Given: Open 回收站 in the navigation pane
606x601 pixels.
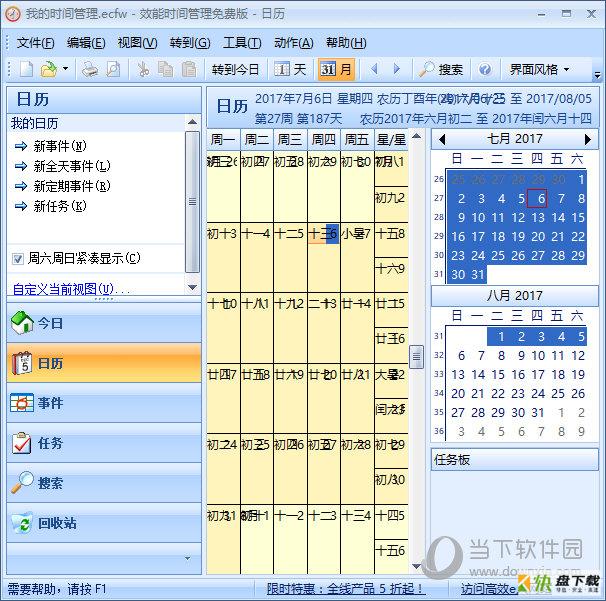Looking at the screenshot, I should click(x=104, y=523).
